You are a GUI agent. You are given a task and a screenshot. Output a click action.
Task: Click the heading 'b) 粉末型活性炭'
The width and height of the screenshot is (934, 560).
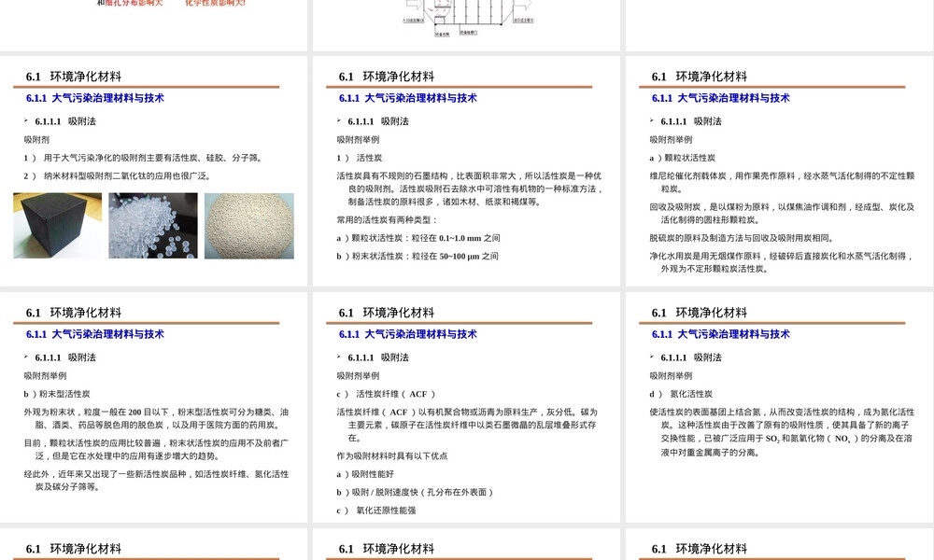pyautogui.click(x=57, y=394)
